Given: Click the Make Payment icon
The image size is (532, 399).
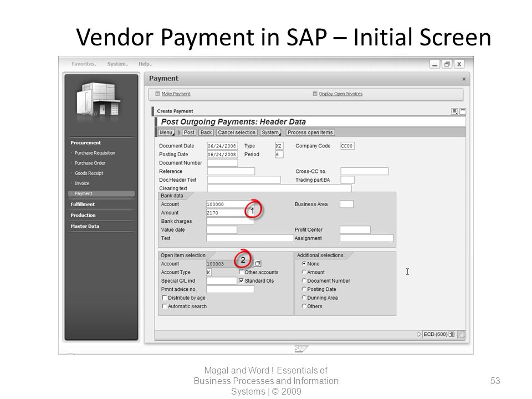Looking at the screenshot, I should click(157, 94).
